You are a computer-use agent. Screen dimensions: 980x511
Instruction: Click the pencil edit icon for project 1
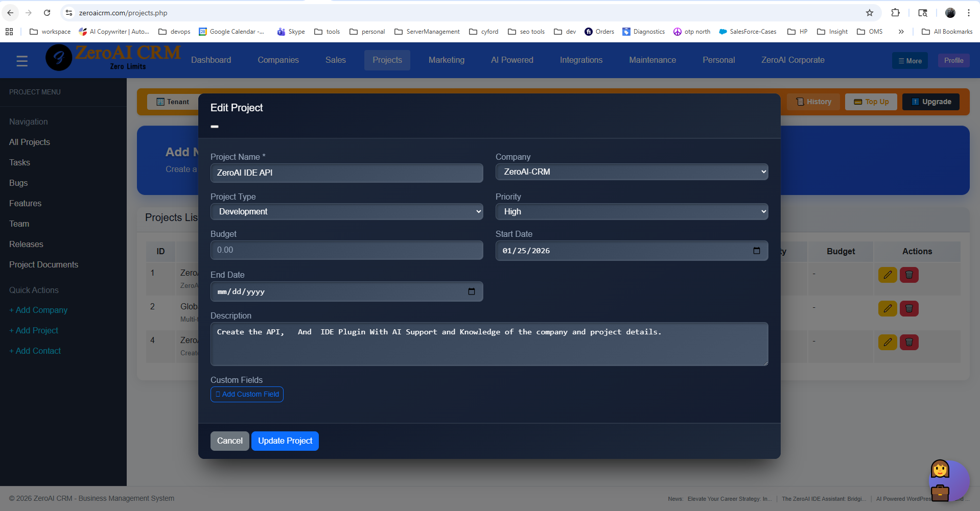(x=888, y=275)
